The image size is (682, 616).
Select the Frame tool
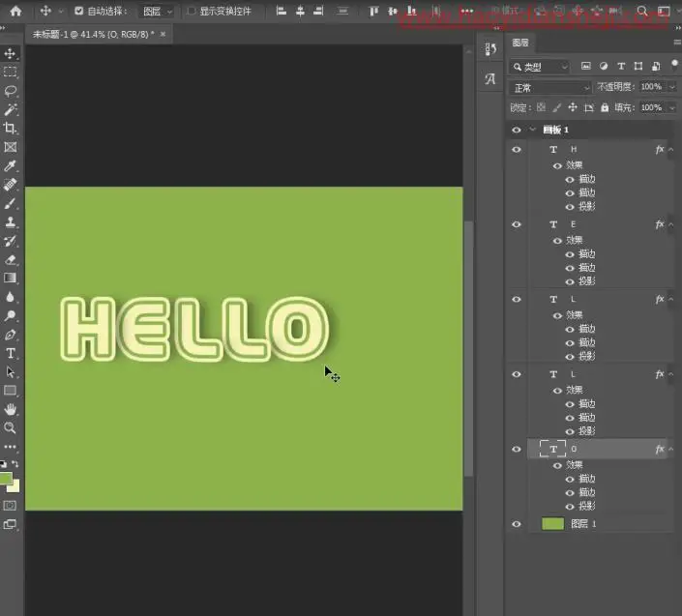(x=10, y=147)
